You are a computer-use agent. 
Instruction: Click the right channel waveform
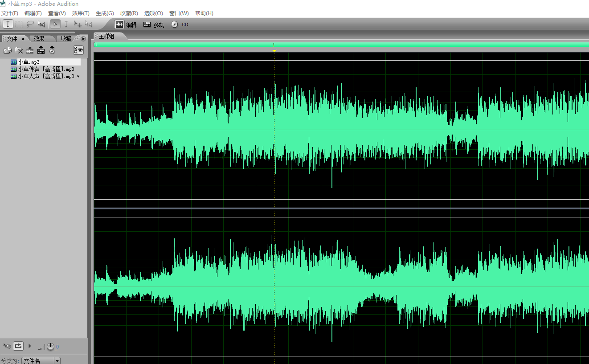pos(341,287)
